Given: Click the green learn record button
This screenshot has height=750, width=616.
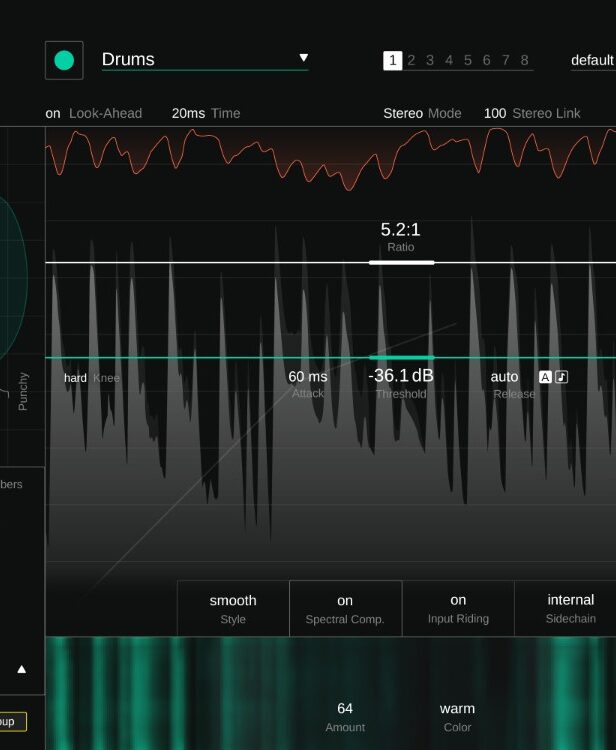Looking at the screenshot, I should (x=64, y=60).
